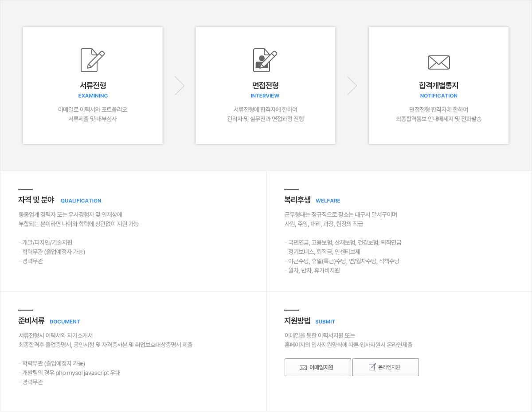
Task: Click the blue WELFARE label
Action: point(328,201)
